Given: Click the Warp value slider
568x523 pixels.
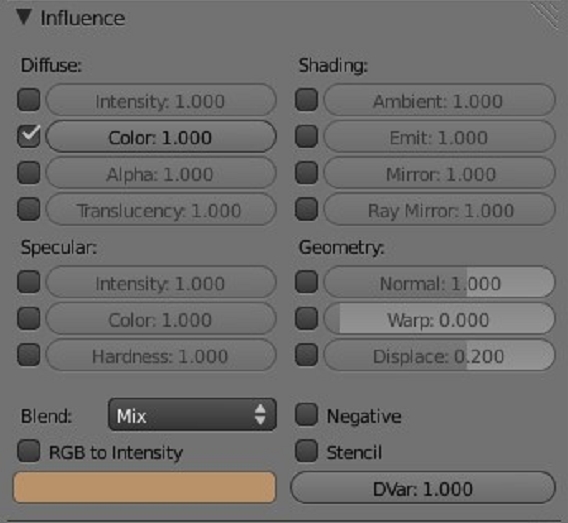Looking at the screenshot, I should click(439, 318).
